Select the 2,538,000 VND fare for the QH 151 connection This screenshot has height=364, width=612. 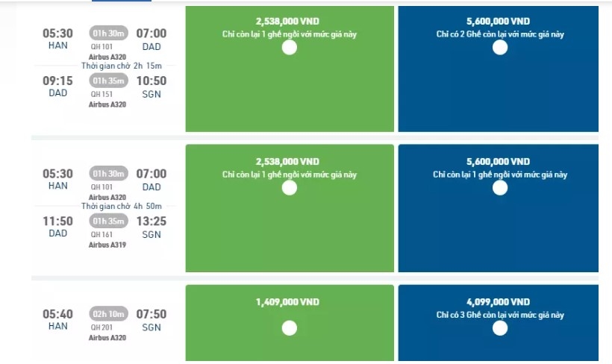[290, 48]
